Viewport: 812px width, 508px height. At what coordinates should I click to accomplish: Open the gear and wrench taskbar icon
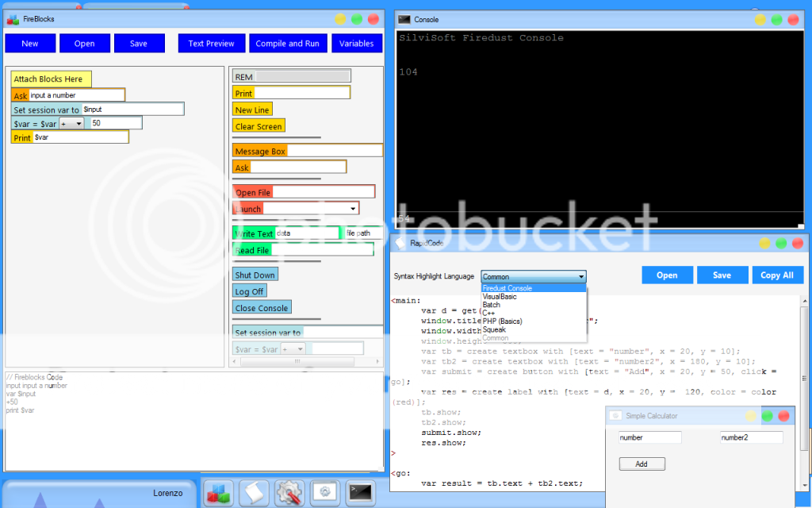289,493
